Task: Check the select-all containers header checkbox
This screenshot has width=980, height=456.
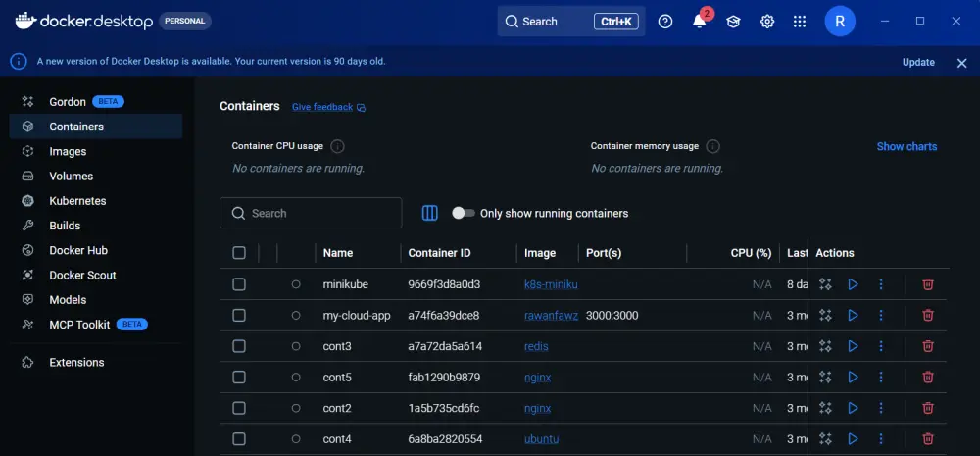Action: coord(239,253)
